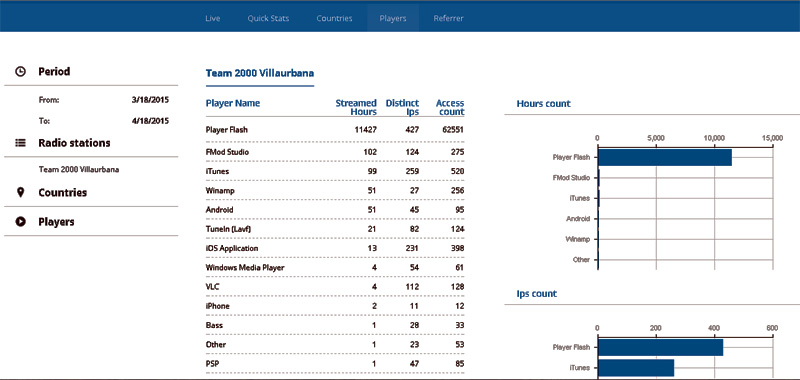Viewport: 800px width, 380px height.
Task: Click the clock icon beside Period
Action: tap(20, 71)
